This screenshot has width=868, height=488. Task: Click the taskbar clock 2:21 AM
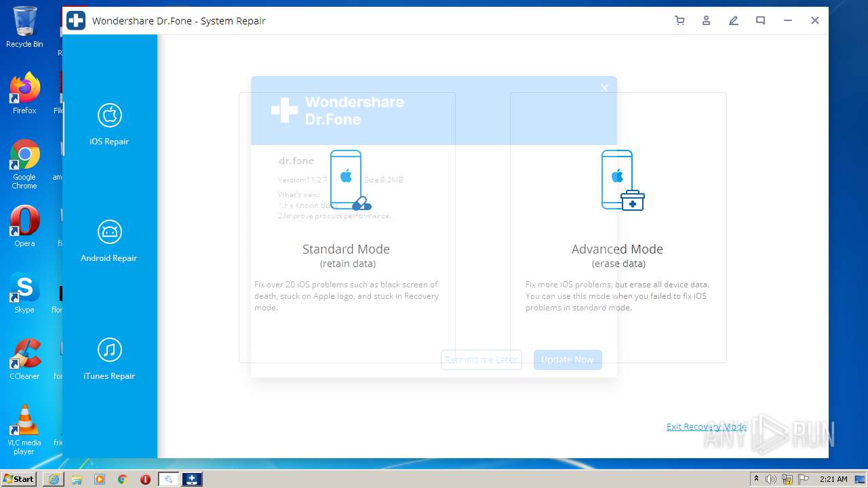[833, 479]
